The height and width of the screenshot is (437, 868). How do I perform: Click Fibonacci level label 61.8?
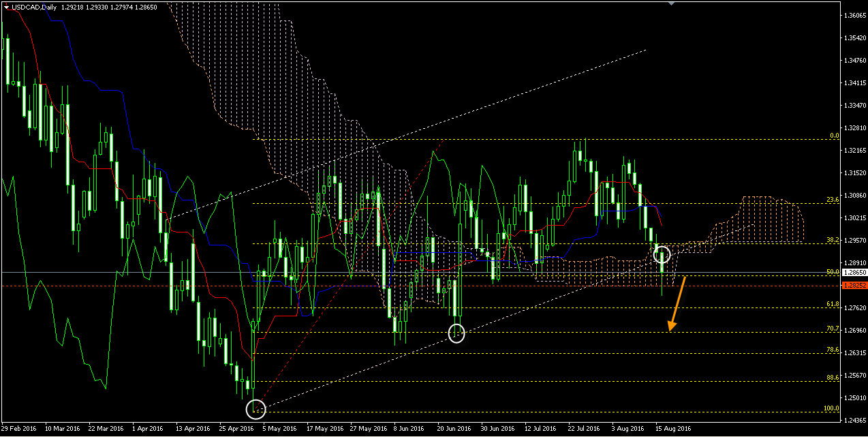pyautogui.click(x=833, y=303)
